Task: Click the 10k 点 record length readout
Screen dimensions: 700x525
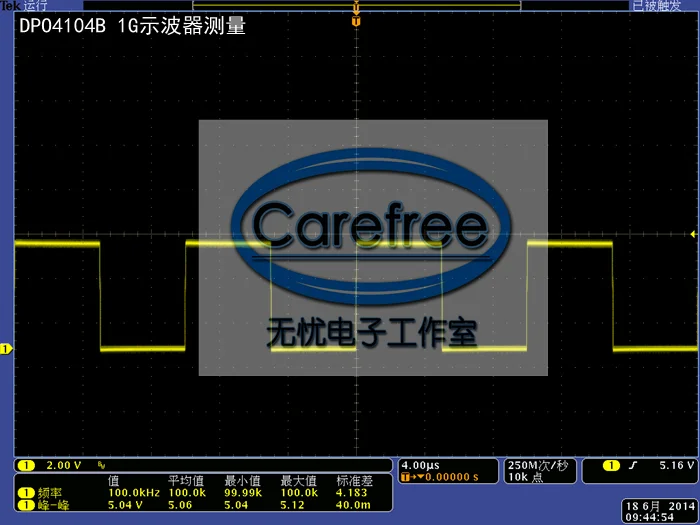Action: (x=525, y=477)
